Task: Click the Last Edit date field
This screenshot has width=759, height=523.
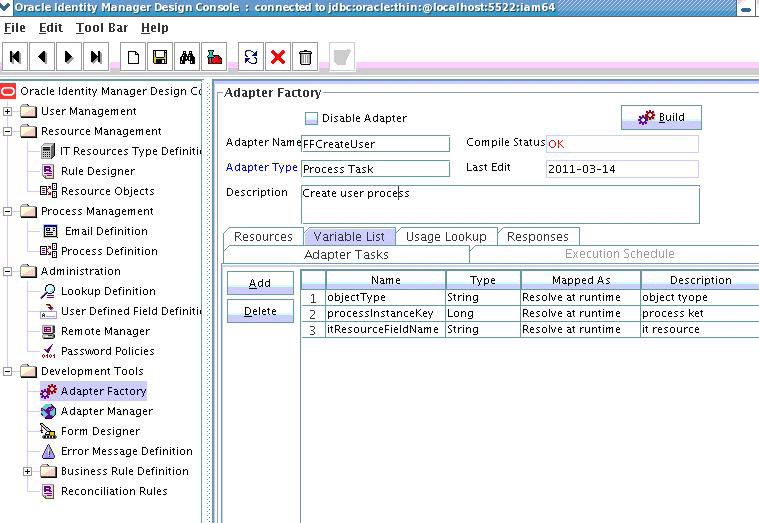Action: click(x=622, y=169)
